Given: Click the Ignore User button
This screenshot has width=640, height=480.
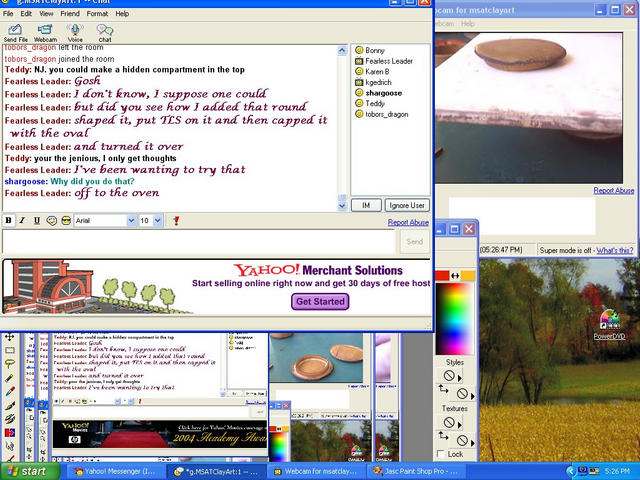Looking at the screenshot, I should point(407,205).
